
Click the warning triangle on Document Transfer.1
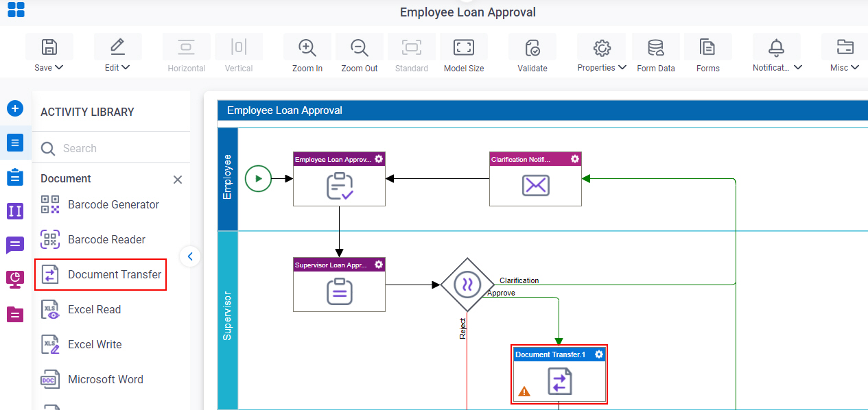coord(524,391)
